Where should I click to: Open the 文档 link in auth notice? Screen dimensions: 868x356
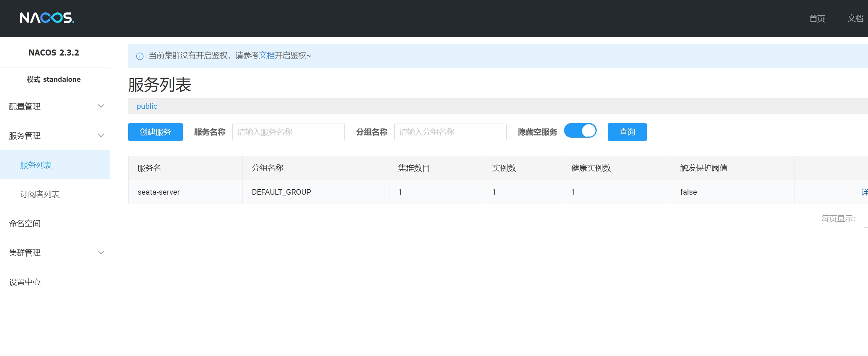click(266, 56)
